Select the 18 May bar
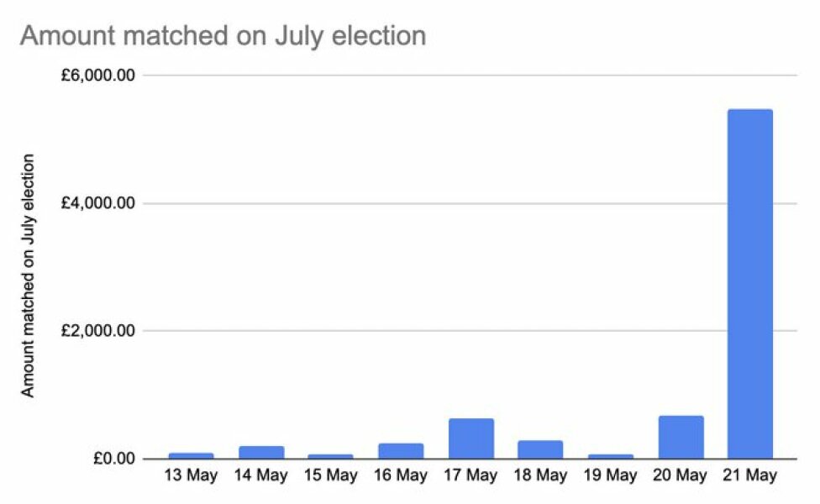Screen dimensions: 820x504 tap(540, 449)
